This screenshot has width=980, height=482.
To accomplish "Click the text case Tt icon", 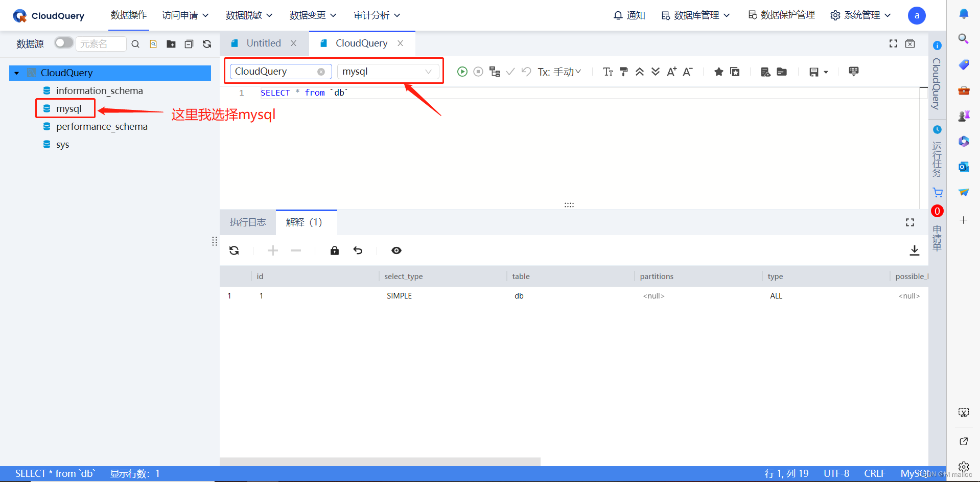I will coord(608,72).
